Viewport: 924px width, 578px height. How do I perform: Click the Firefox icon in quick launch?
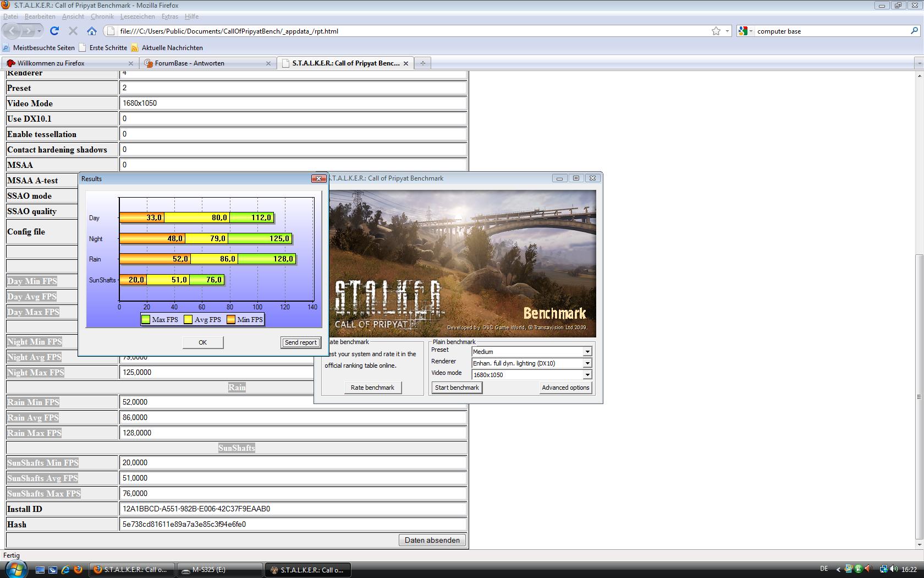point(78,570)
